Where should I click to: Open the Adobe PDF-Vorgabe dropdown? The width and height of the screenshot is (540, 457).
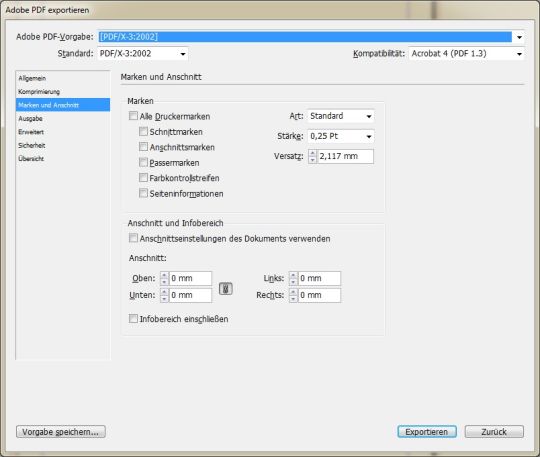coord(311,37)
